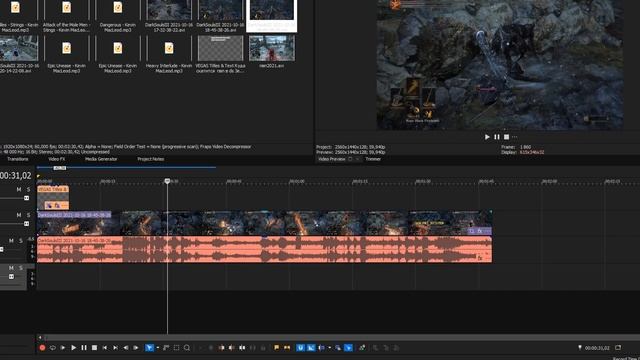The image size is (640, 360).
Task: Toggle Enable Snapping magnet button
Action: click(x=300, y=348)
